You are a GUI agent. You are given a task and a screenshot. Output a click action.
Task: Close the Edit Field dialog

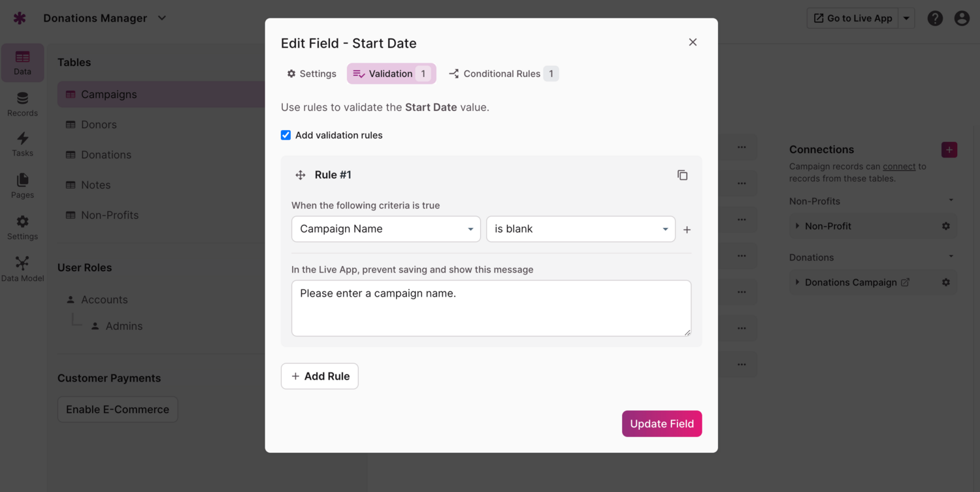(693, 42)
